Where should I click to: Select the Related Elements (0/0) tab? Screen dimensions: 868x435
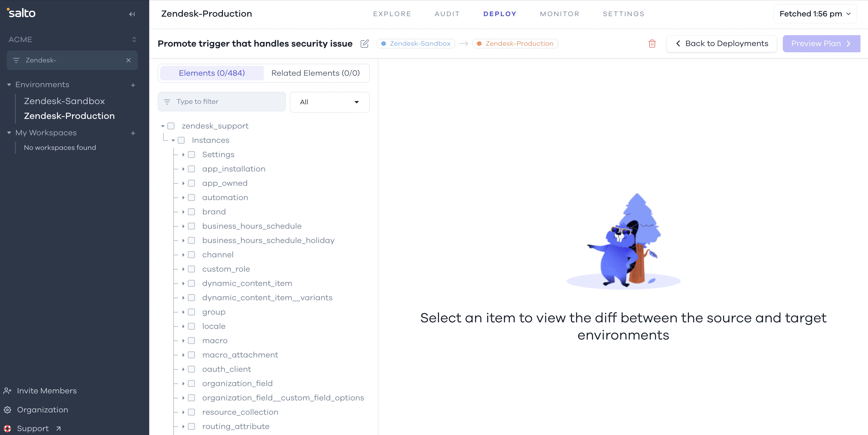315,73
